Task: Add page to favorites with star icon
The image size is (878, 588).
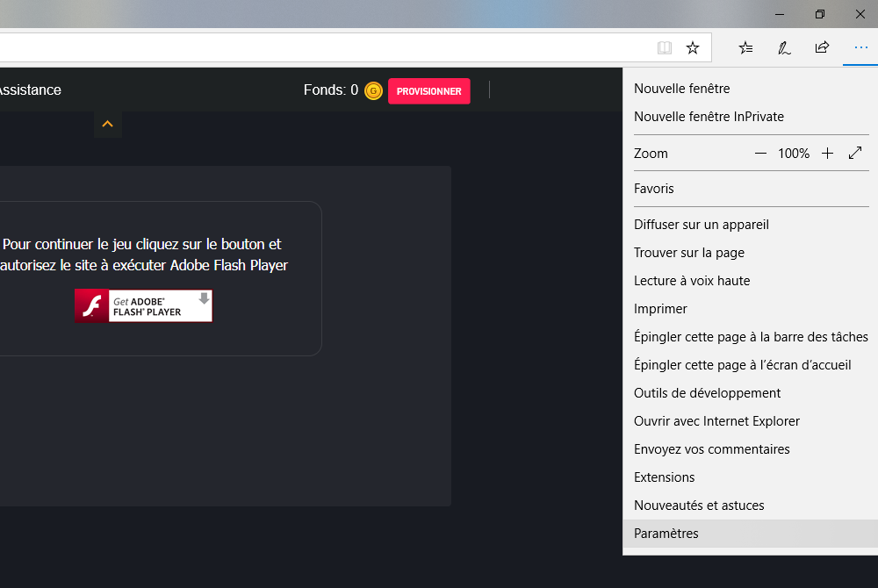Action: pyautogui.click(x=693, y=48)
